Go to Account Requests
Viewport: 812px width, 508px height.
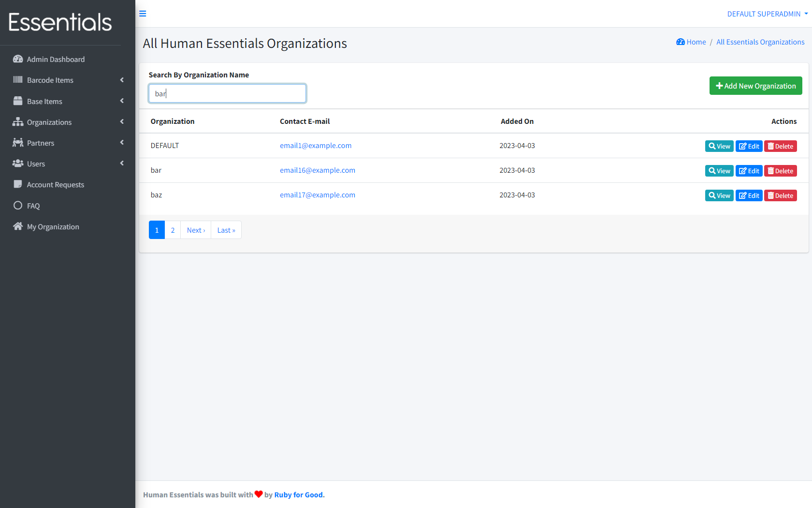68,184
